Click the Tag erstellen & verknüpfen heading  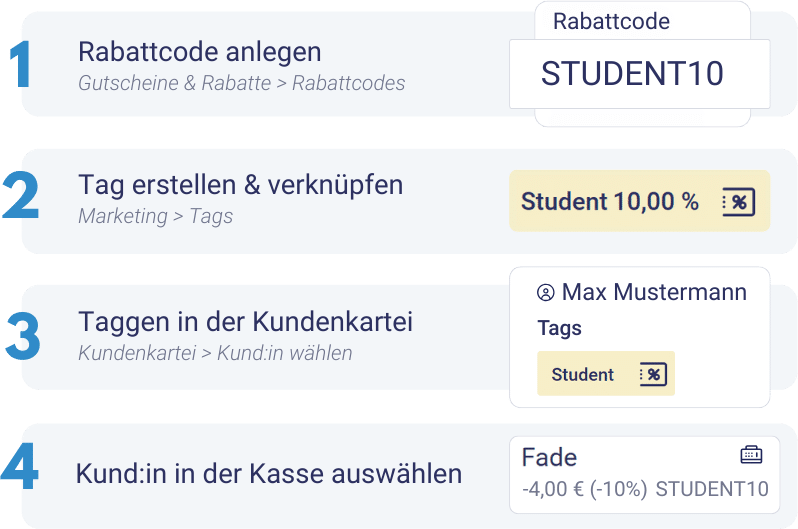point(241,185)
